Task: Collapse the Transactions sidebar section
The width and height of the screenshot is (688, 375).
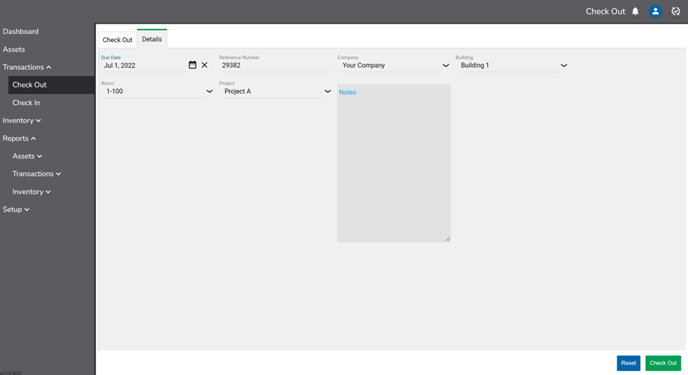Action: click(27, 67)
